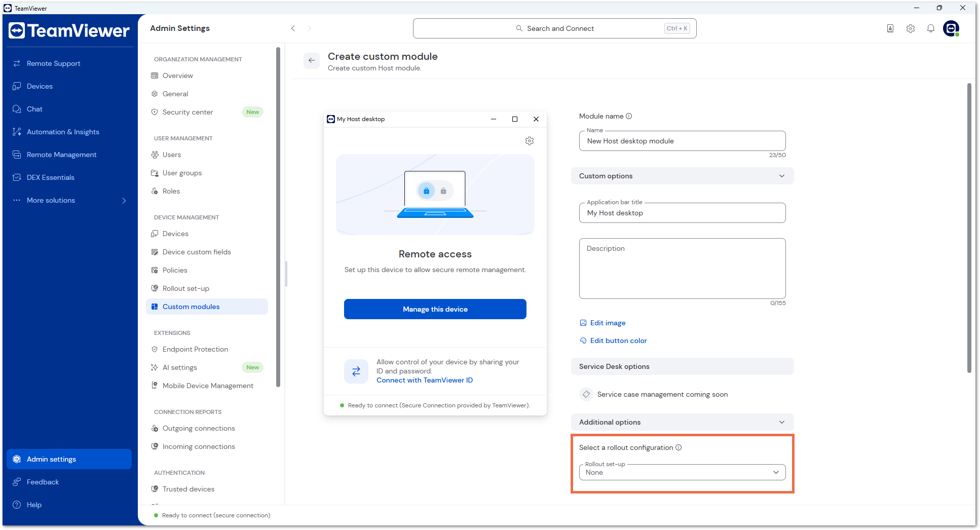980x530 pixels.
Task: Open Admin settings in sidebar
Action: [x=69, y=459]
